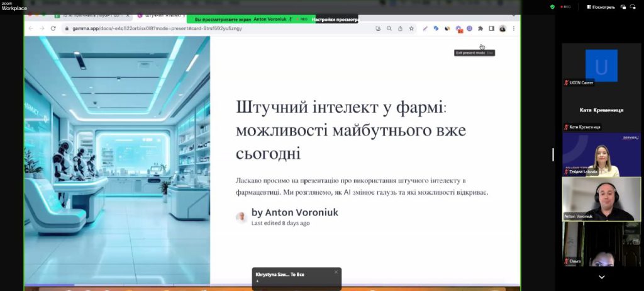Close the first browser tab
This screenshot has height=291, width=644.
coord(128,15)
